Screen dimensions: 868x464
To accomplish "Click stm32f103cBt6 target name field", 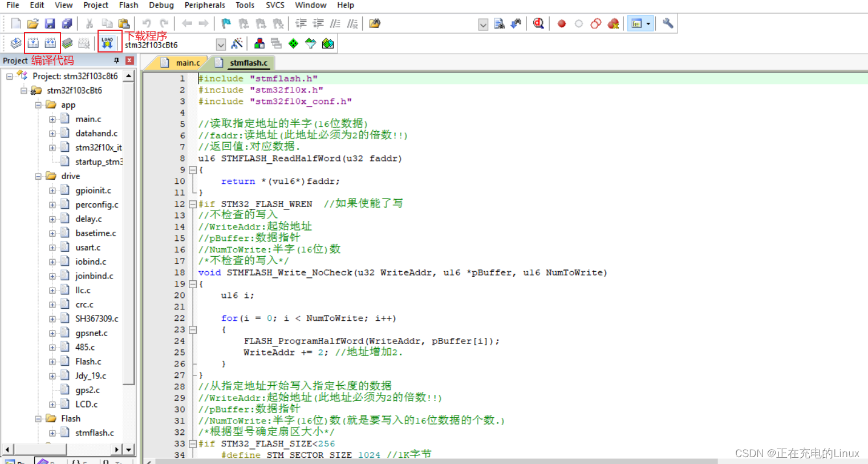I will pyautogui.click(x=170, y=45).
